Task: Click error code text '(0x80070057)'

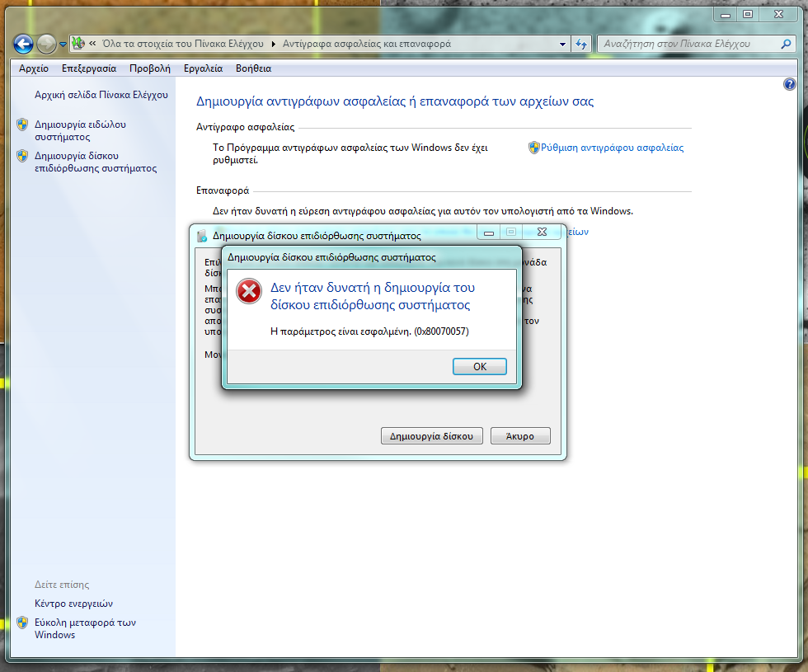Action: click(x=442, y=331)
